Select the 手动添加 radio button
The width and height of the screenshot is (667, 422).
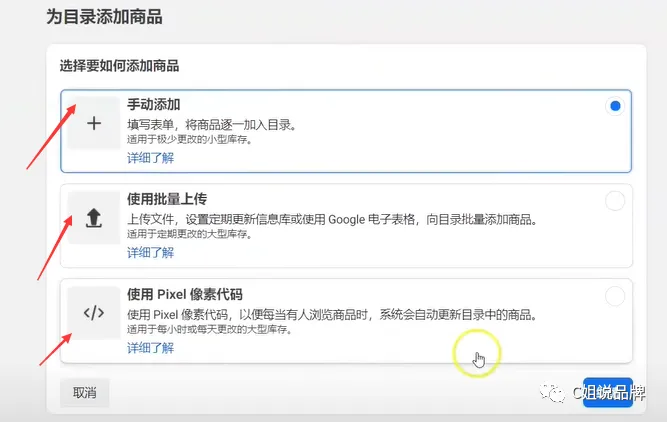(615, 106)
